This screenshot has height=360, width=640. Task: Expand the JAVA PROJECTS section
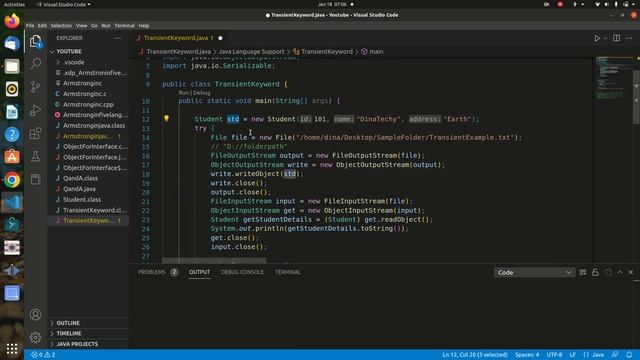click(77, 344)
